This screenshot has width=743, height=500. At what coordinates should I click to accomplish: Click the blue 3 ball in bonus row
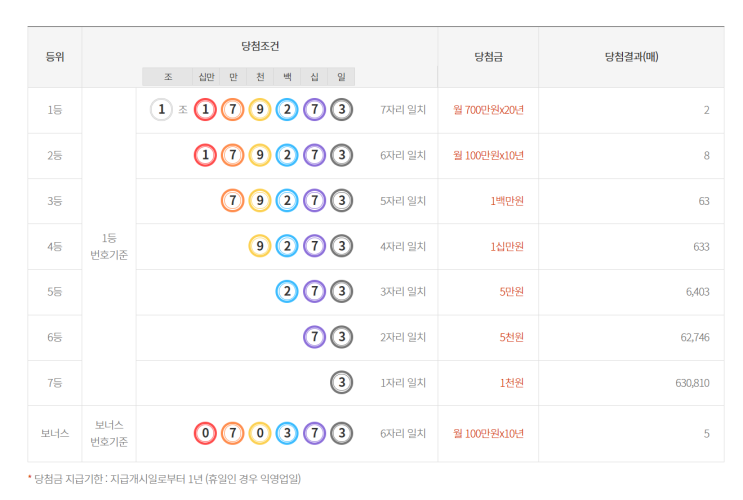click(287, 433)
